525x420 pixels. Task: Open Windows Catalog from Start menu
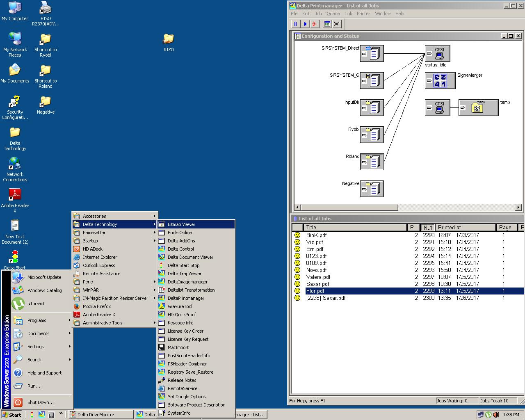[41, 290]
